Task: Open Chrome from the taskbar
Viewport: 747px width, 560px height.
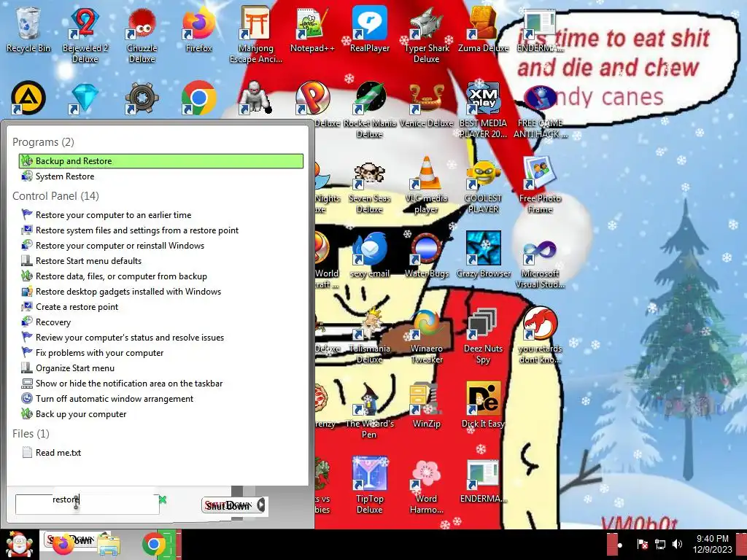Action: [153, 544]
